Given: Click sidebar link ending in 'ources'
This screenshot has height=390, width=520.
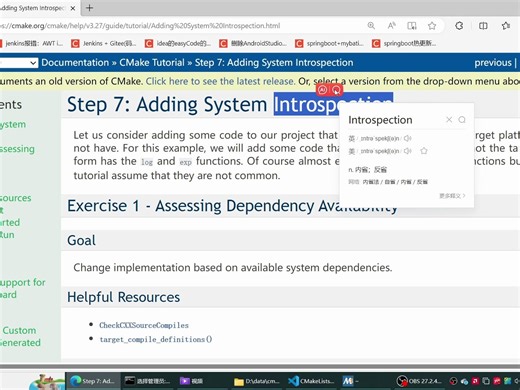Looking at the screenshot, I should pyautogui.click(x=16, y=198).
